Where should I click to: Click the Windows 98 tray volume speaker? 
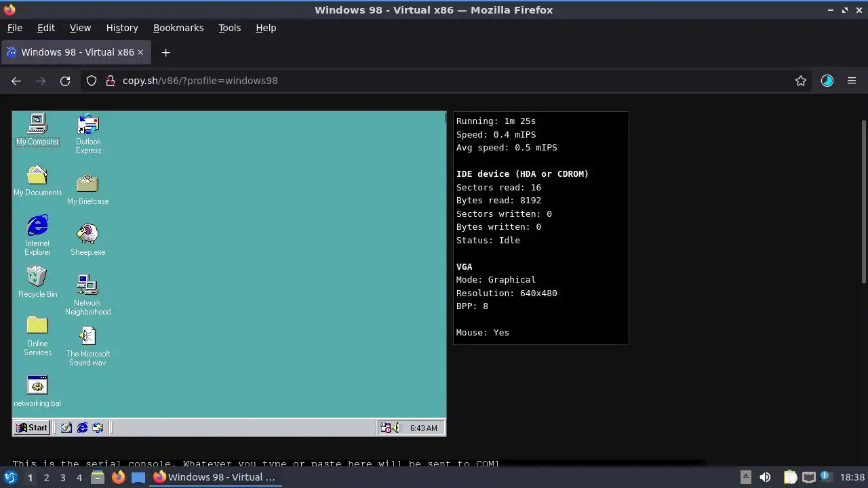(x=397, y=428)
